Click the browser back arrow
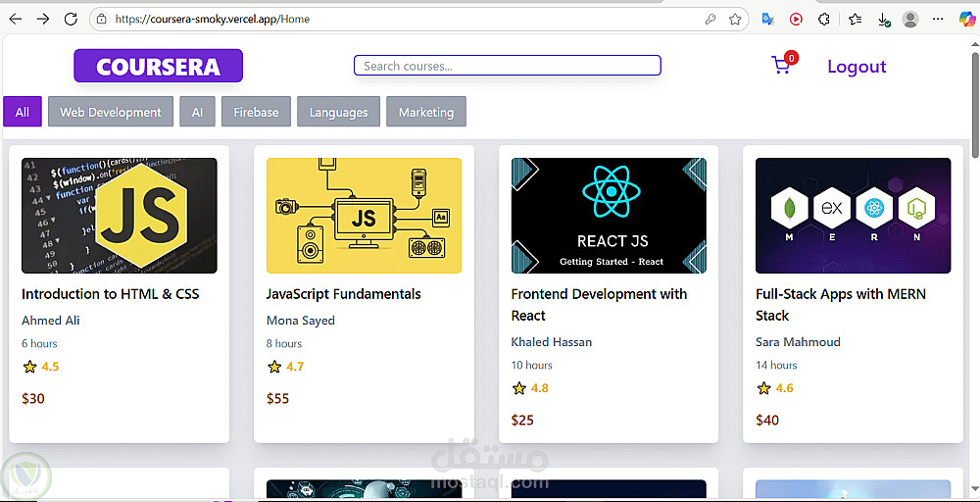 (17, 19)
